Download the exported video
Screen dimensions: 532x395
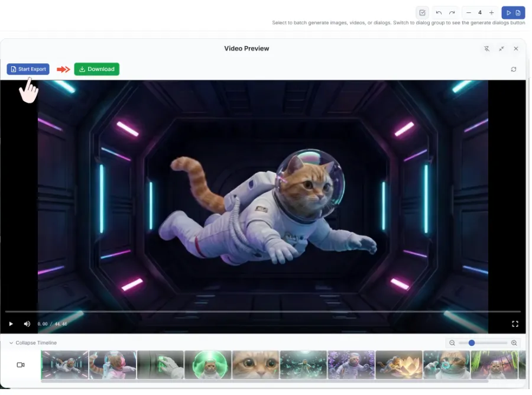point(96,69)
